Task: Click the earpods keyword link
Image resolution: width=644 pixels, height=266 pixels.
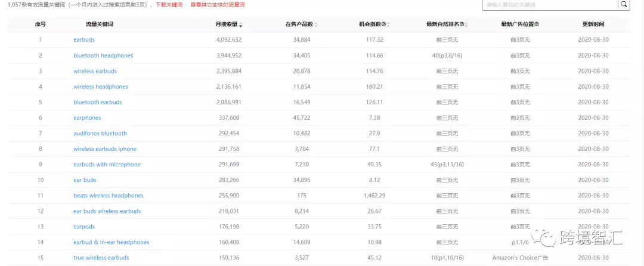Action: 85,227
